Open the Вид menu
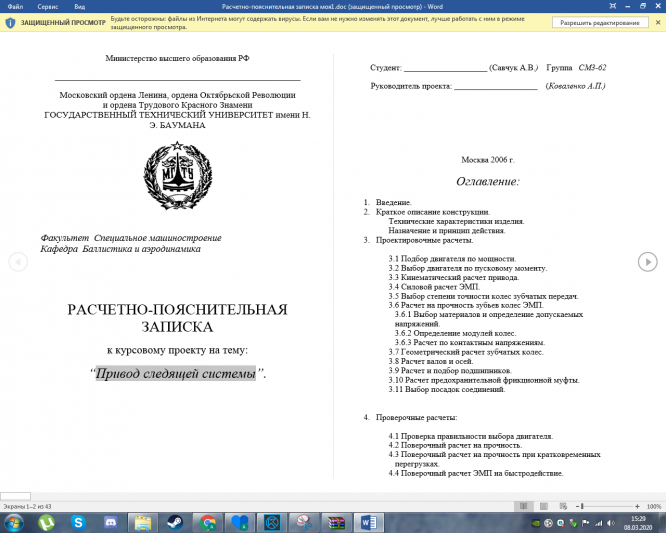666x533 pixels. click(x=79, y=6)
